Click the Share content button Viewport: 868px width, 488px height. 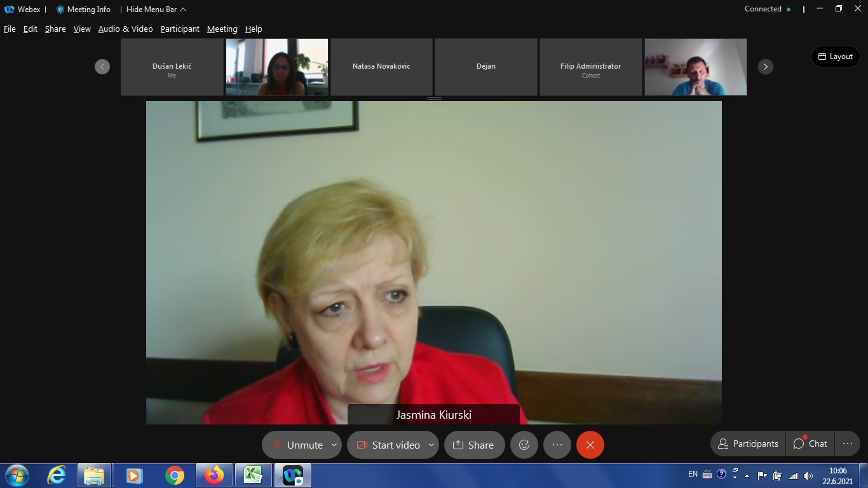point(474,445)
